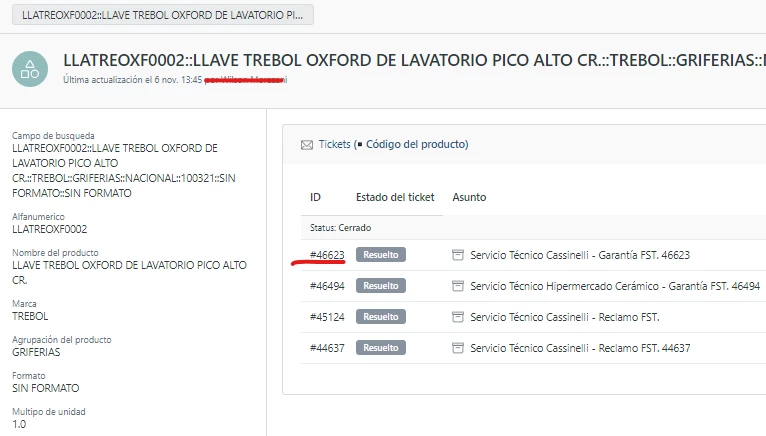The height and width of the screenshot is (436, 766).
Task: Click the Última actualización timestamp text
Action: coord(132,80)
